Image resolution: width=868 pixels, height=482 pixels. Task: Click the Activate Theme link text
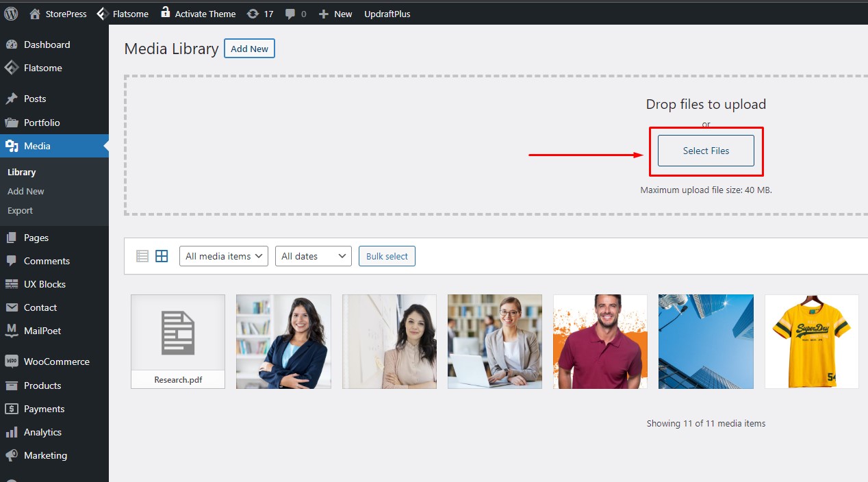point(205,14)
